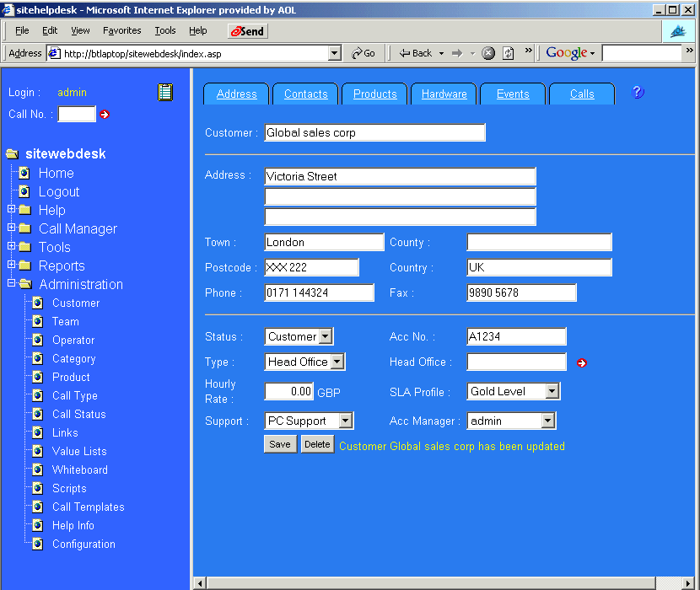Open the address bar URL dropdown arrow
The width and height of the screenshot is (700, 590).
tap(334, 53)
